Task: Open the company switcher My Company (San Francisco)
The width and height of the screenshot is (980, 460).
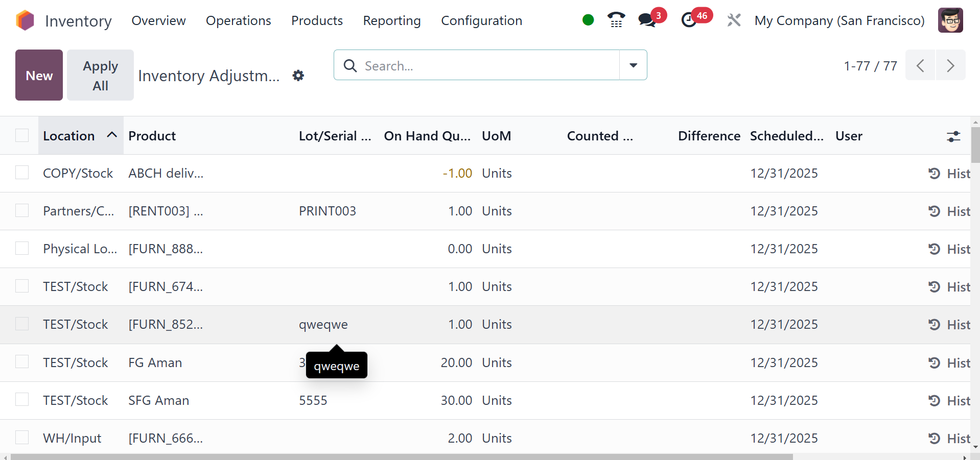Action: (x=839, y=20)
